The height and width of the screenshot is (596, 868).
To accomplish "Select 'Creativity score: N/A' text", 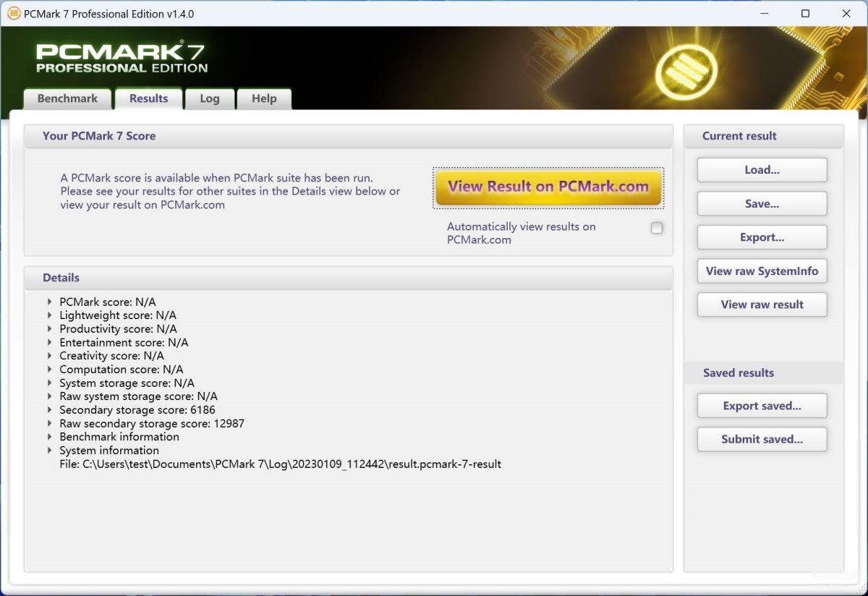I will pyautogui.click(x=111, y=356).
